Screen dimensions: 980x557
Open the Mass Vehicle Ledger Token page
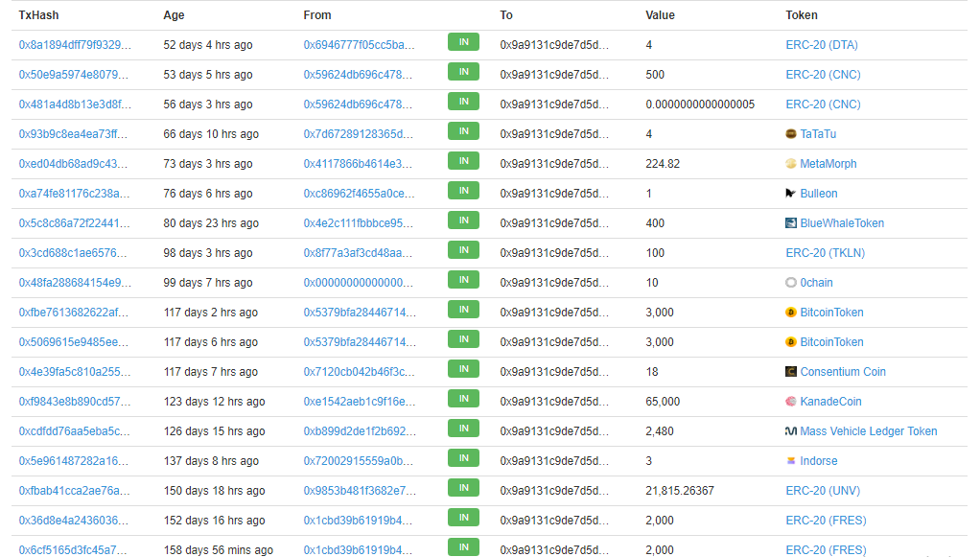(x=869, y=431)
